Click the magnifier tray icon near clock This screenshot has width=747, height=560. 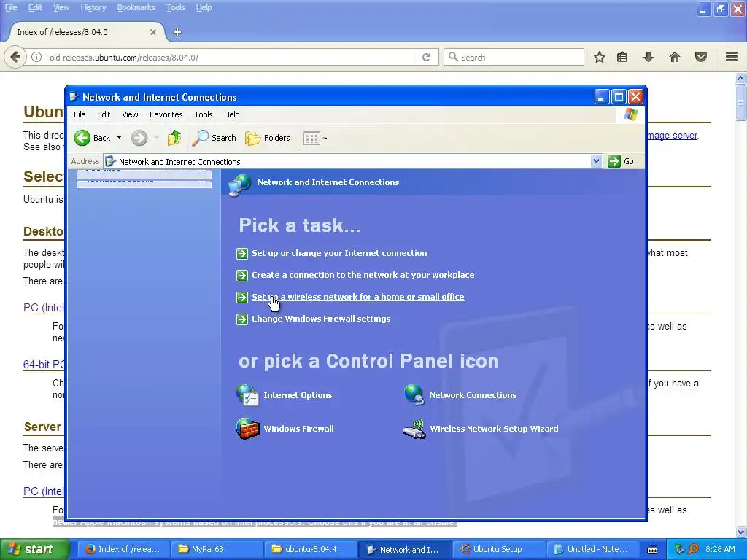[x=693, y=550]
